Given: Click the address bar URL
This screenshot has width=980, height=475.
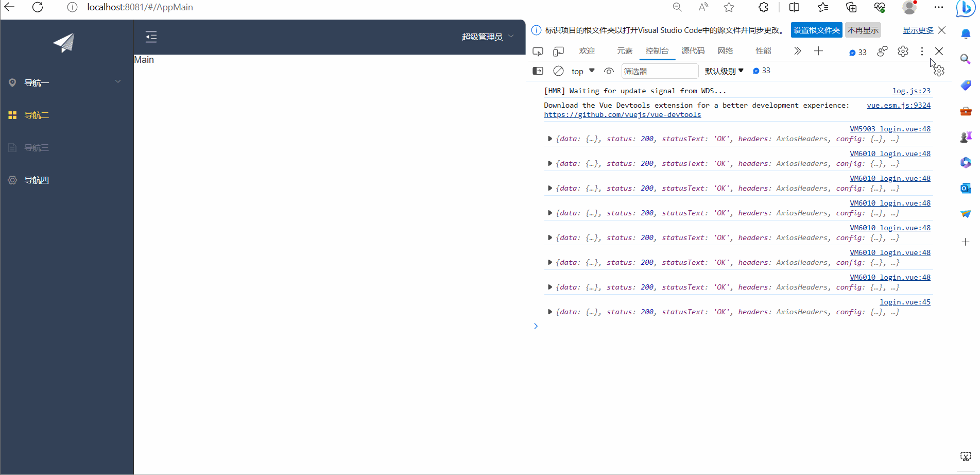Looking at the screenshot, I should pos(140,7).
